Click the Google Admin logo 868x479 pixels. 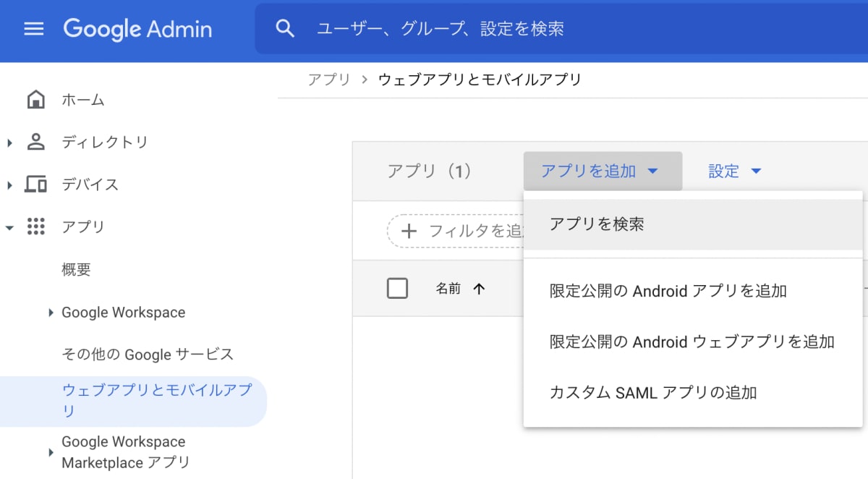pyautogui.click(x=137, y=29)
